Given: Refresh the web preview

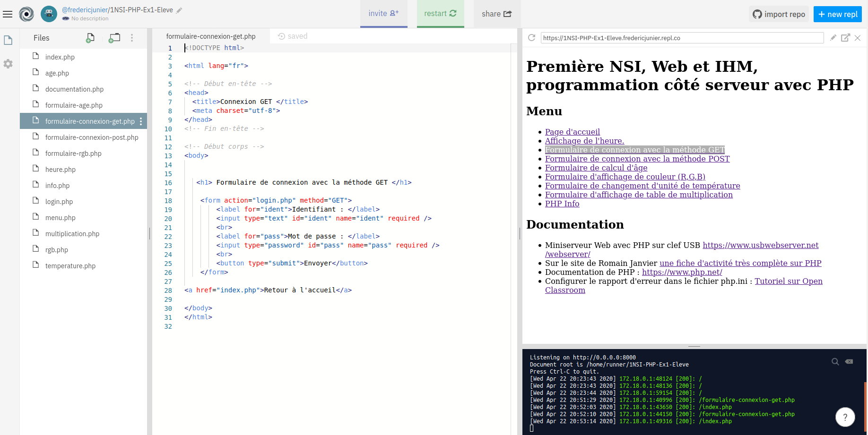Looking at the screenshot, I should pyautogui.click(x=531, y=38).
